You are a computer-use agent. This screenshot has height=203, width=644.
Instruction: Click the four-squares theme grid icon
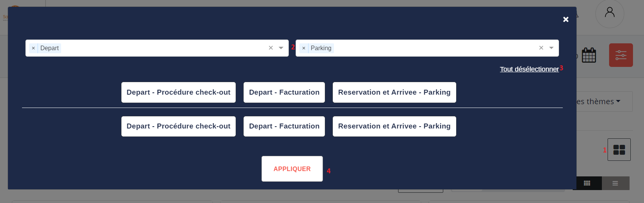(x=619, y=150)
